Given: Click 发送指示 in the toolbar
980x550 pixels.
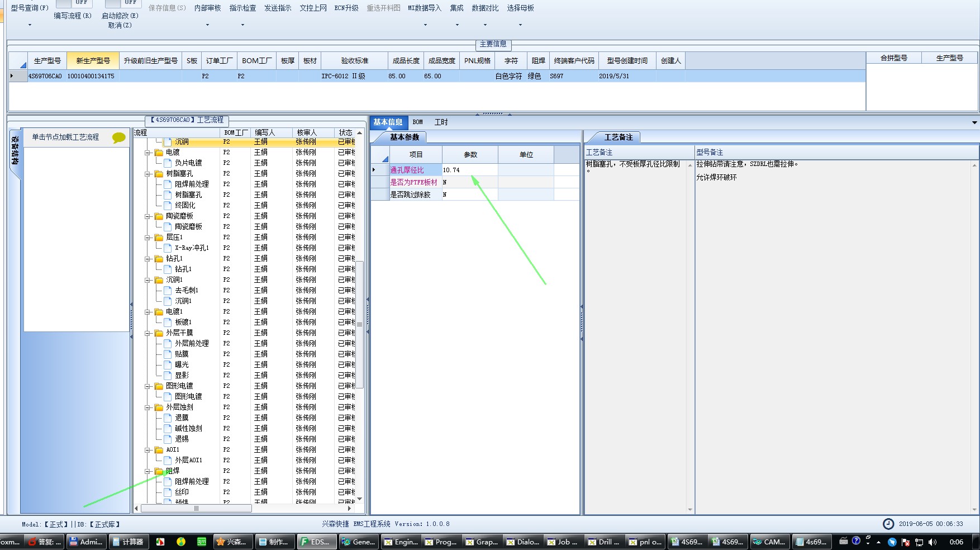Looking at the screenshot, I should pyautogui.click(x=278, y=8).
